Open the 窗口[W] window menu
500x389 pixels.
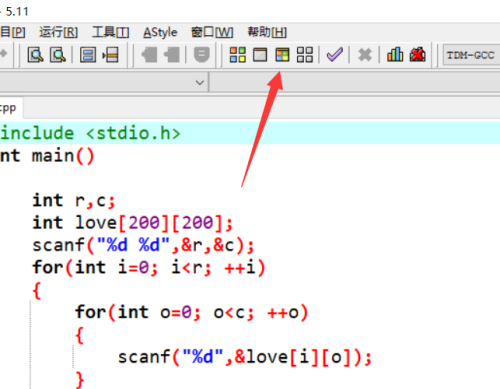click(212, 32)
